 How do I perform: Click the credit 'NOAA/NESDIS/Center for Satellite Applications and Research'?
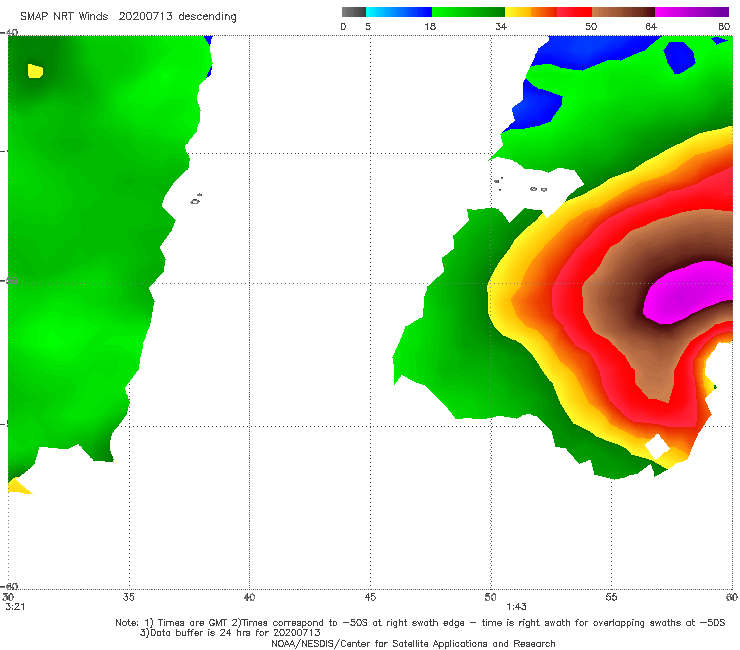tap(413, 643)
